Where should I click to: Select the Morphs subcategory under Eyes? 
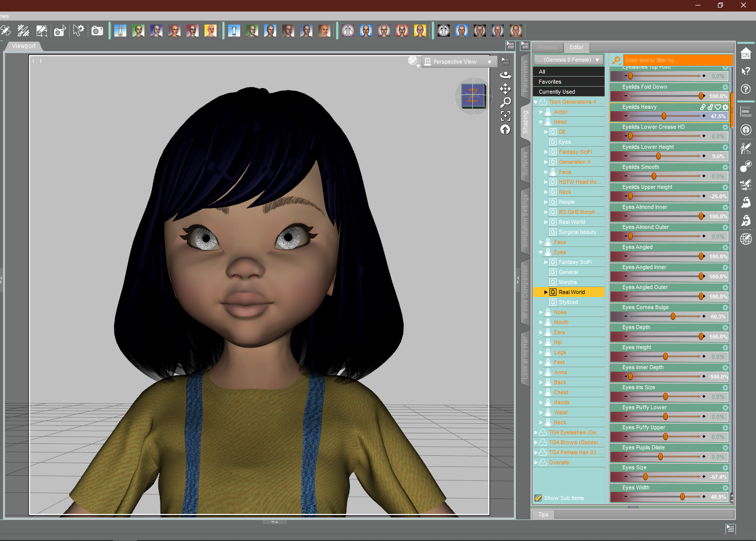point(568,282)
